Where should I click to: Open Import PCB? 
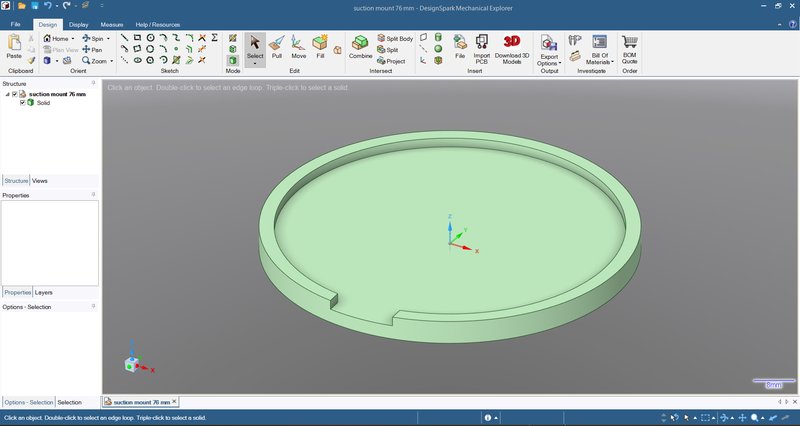482,46
